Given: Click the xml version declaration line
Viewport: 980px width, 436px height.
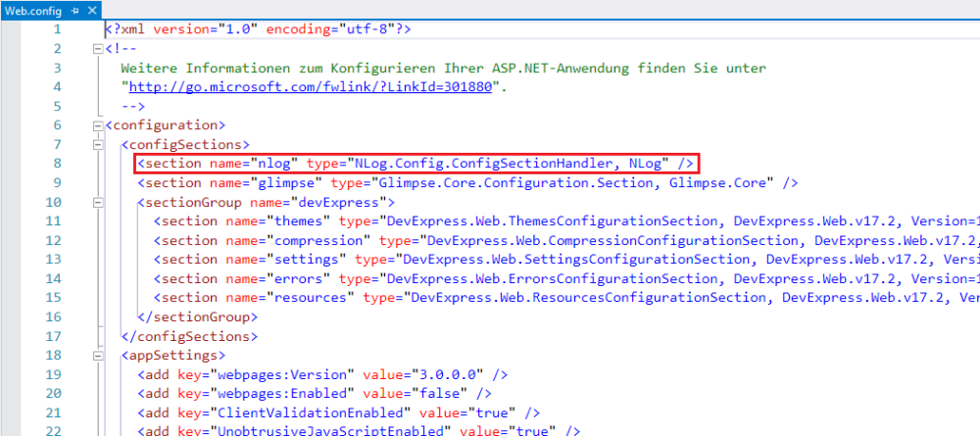Looking at the screenshot, I should [258, 29].
